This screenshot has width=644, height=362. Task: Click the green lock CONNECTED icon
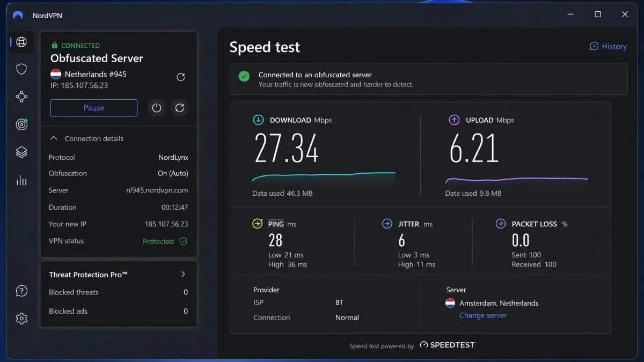coord(54,46)
